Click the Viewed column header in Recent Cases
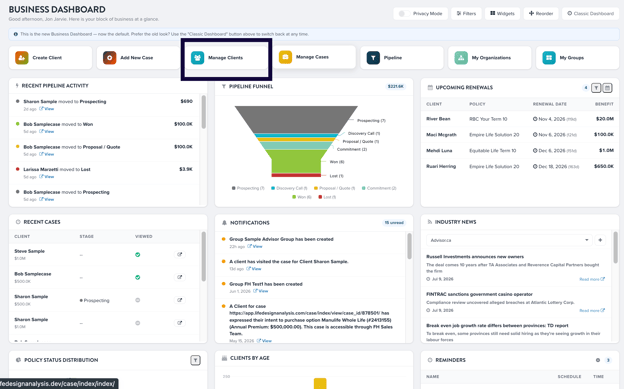The width and height of the screenshot is (624, 389). click(x=144, y=237)
